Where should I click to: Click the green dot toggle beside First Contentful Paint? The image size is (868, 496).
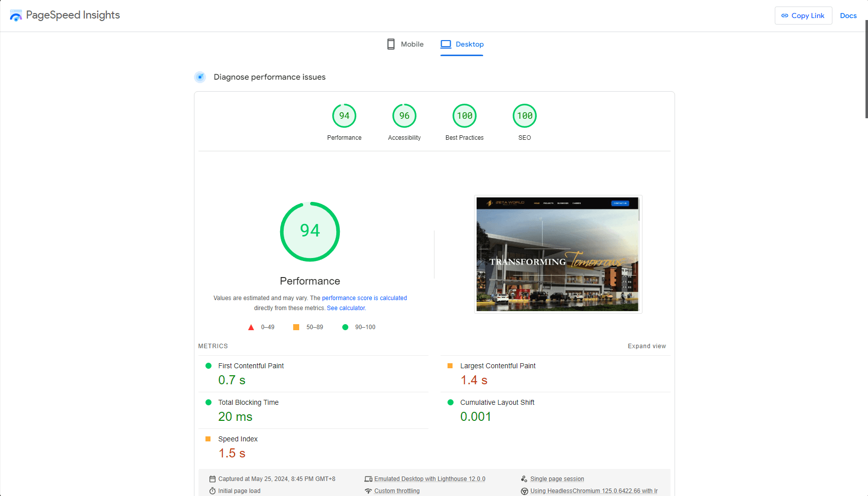[x=208, y=366]
